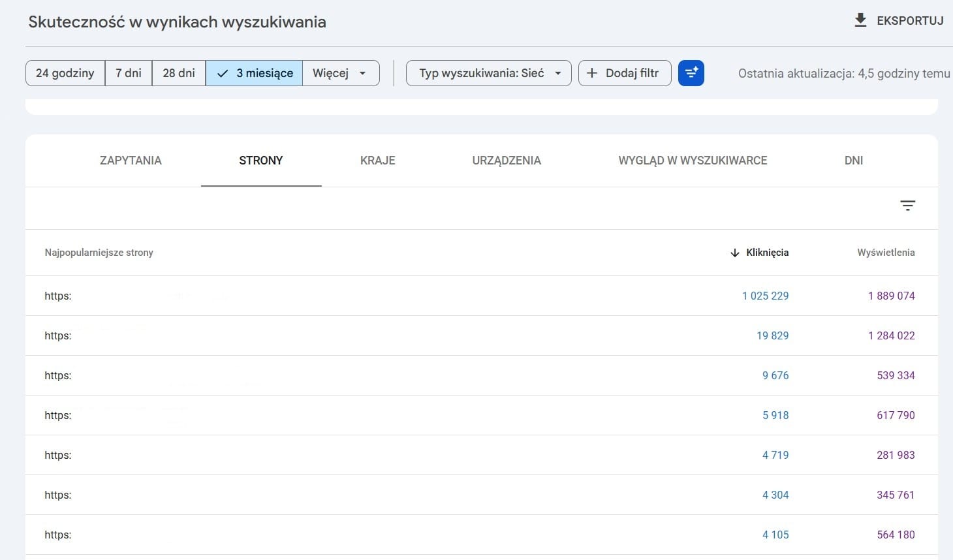Click the clicks value 4 105
This screenshot has width=953, height=560.
click(775, 535)
